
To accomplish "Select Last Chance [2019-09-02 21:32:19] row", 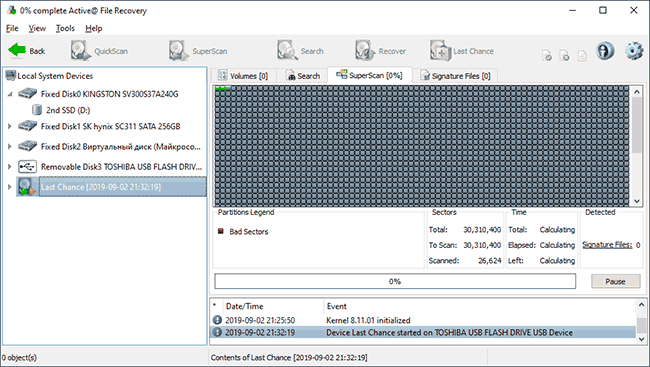I will click(123, 187).
